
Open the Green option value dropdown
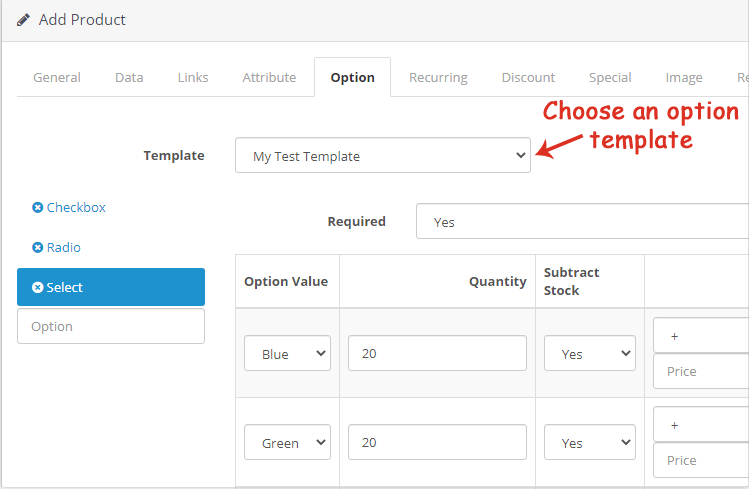[287, 442]
